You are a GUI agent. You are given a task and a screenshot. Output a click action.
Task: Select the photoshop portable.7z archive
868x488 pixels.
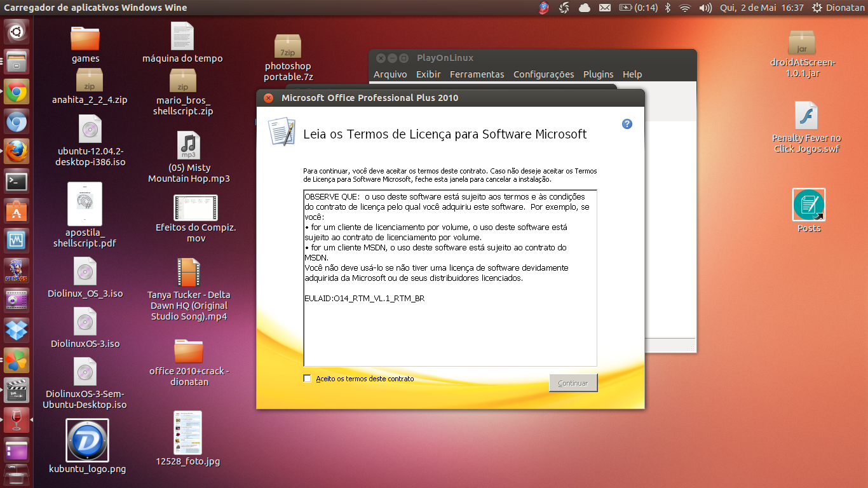point(288,58)
